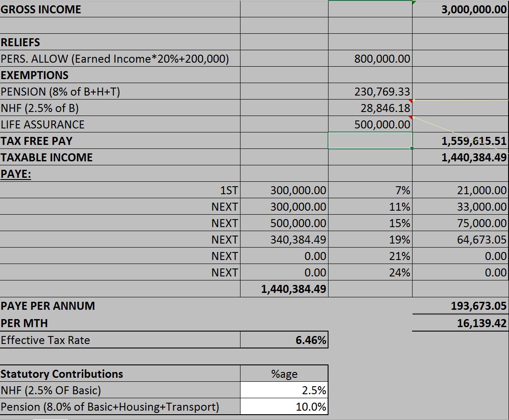Select the gross income value 3,000,000.00
This screenshot has height=420, width=509.
pos(473,9)
